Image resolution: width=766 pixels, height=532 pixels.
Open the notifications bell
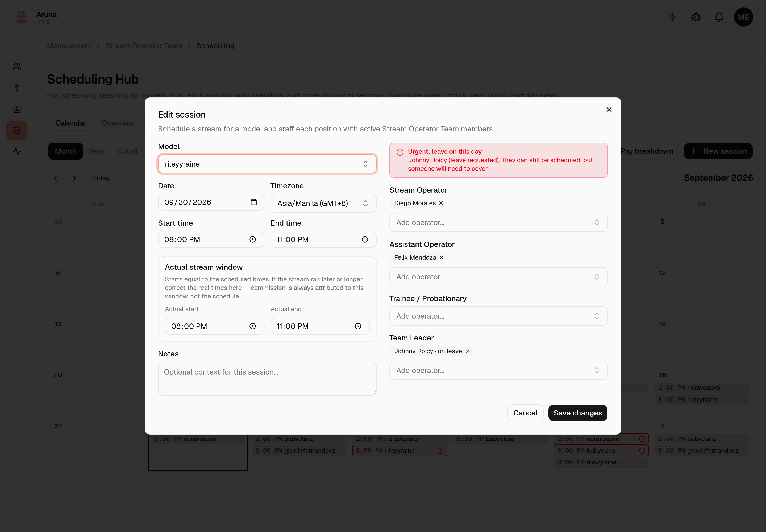[719, 17]
